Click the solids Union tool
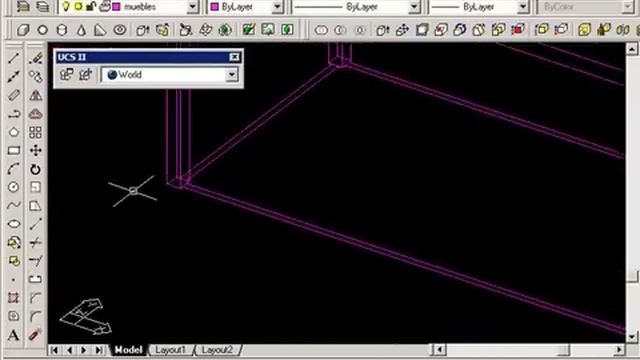The image size is (640, 360). (321, 30)
